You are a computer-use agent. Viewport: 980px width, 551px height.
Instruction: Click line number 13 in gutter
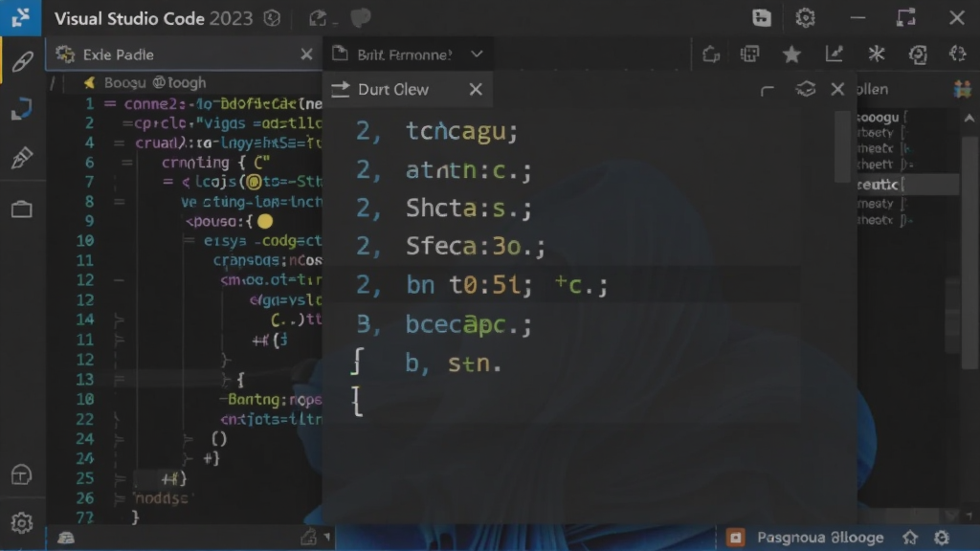click(85, 379)
